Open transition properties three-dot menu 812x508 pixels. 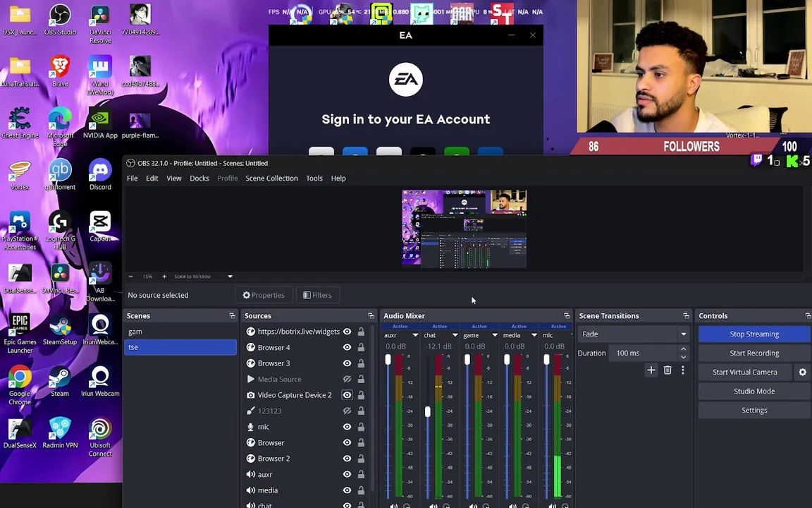click(x=683, y=370)
